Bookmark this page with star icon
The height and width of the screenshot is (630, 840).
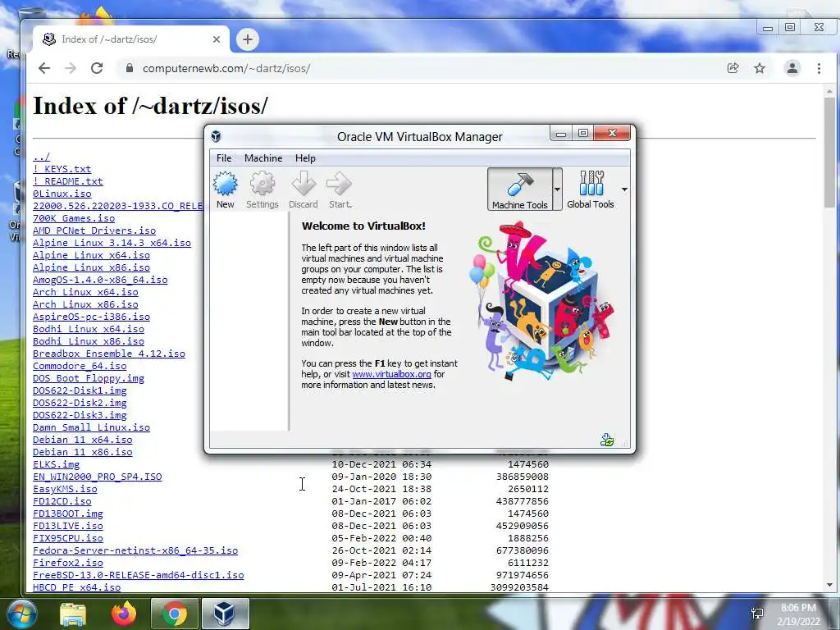point(760,68)
